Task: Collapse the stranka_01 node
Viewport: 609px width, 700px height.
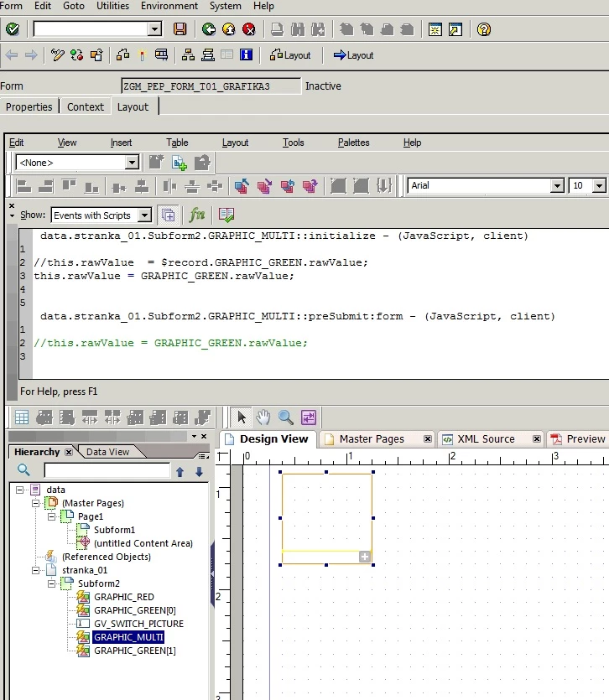Action: click(x=35, y=570)
